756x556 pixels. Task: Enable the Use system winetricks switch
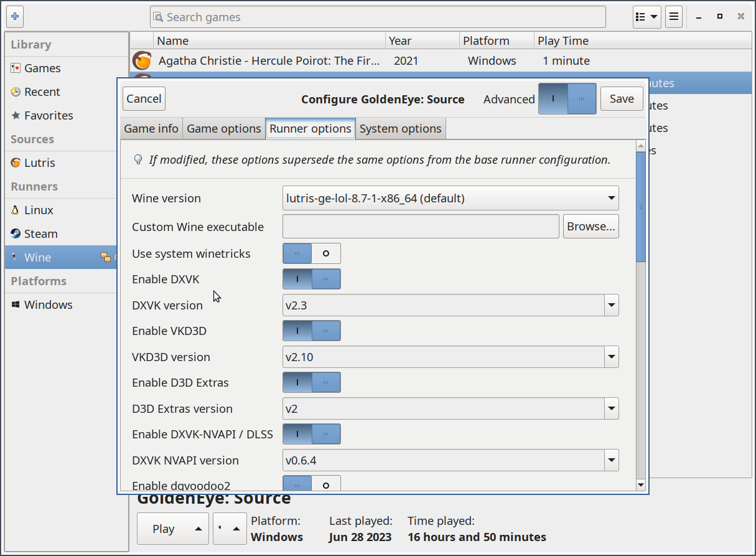[x=312, y=253]
